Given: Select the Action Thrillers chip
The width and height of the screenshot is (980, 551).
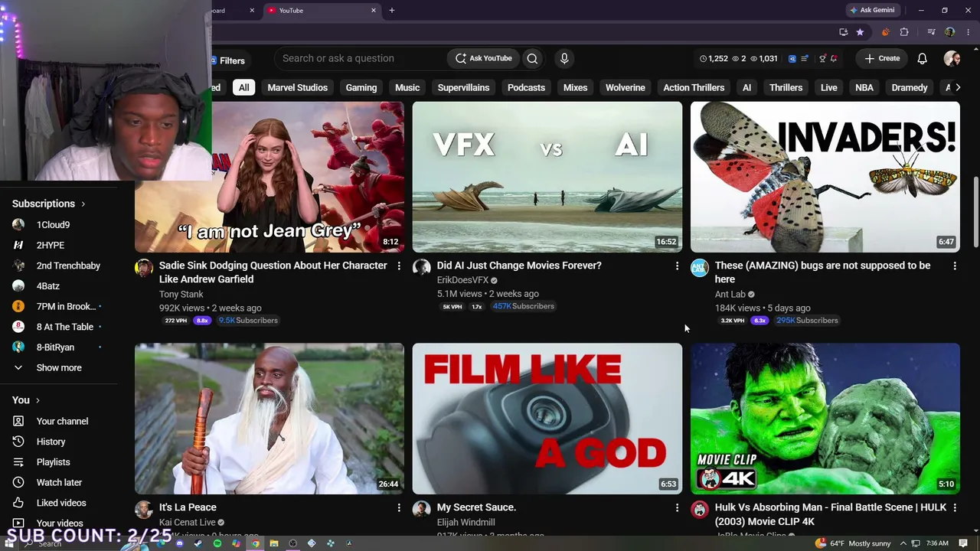Looking at the screenshot, I should 694,87.
